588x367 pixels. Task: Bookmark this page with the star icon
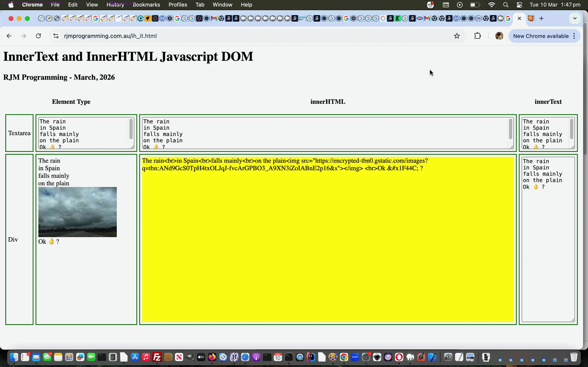[457, 36]
